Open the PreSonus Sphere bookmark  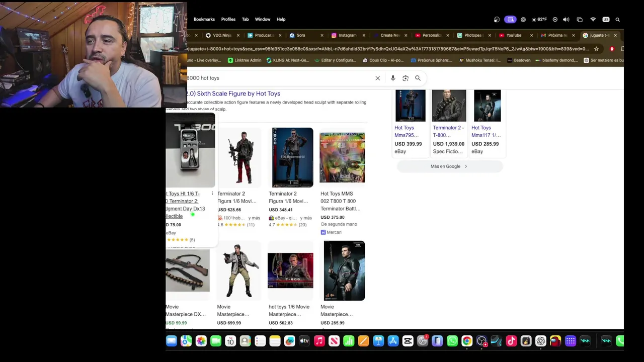click(x=431, y=60)
